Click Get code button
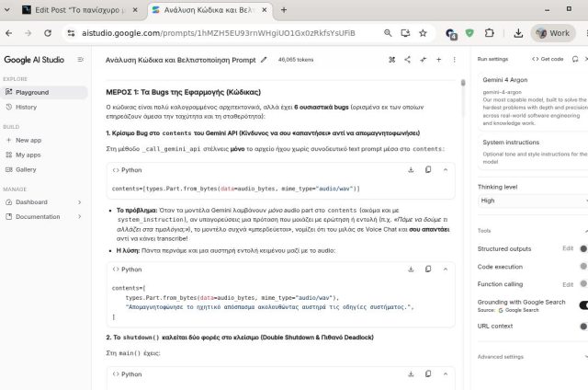 click(548, 59)
